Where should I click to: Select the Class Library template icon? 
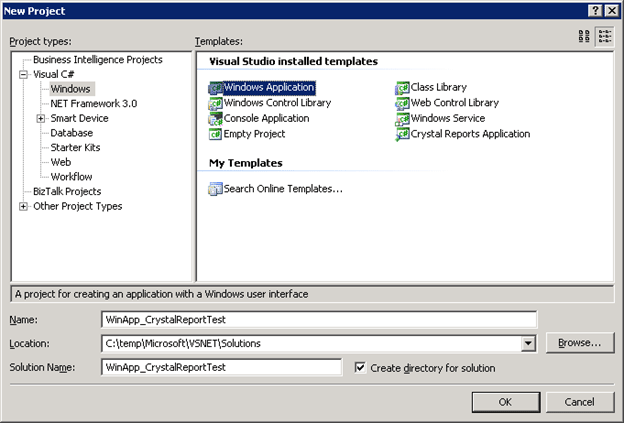[402, 88]
